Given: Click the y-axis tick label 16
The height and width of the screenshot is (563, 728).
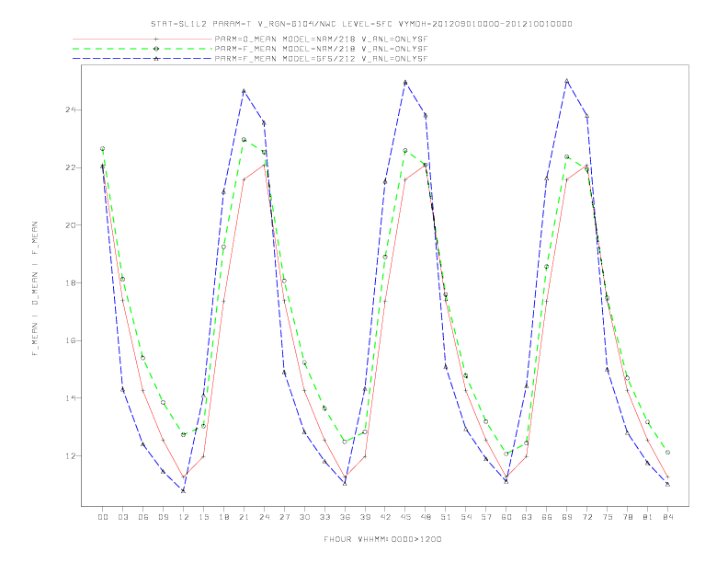Looking at the screenshot, I should [71, 340].
